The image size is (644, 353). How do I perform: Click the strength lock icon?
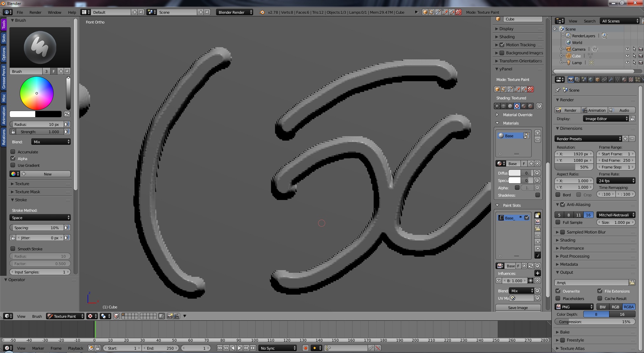pos(13,132)
